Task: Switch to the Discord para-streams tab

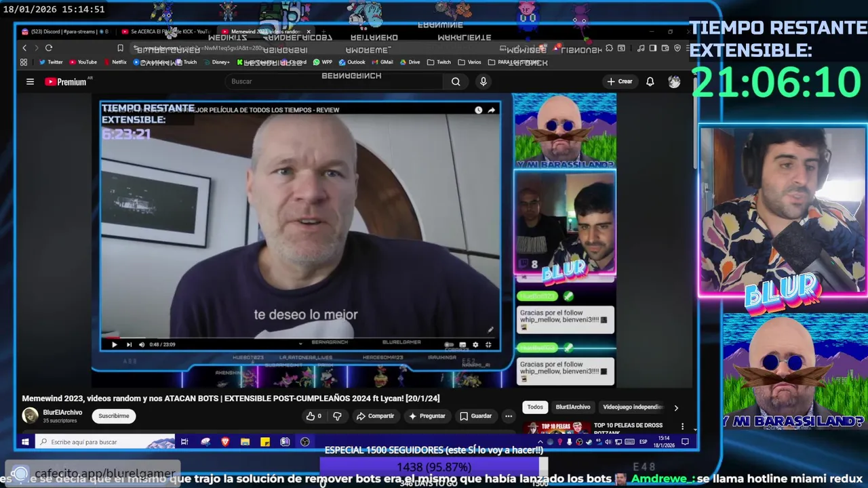Action: tap(65, 32)
